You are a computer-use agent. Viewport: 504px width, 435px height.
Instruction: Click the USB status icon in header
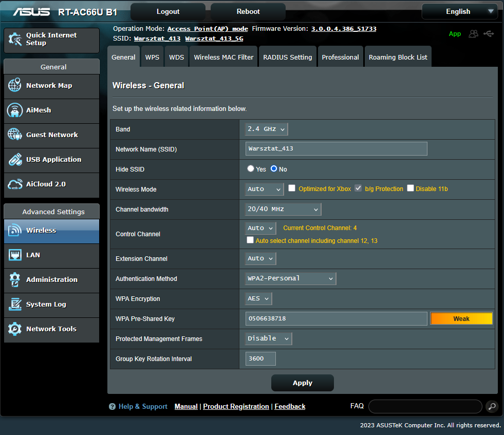[x=489, y=34]
